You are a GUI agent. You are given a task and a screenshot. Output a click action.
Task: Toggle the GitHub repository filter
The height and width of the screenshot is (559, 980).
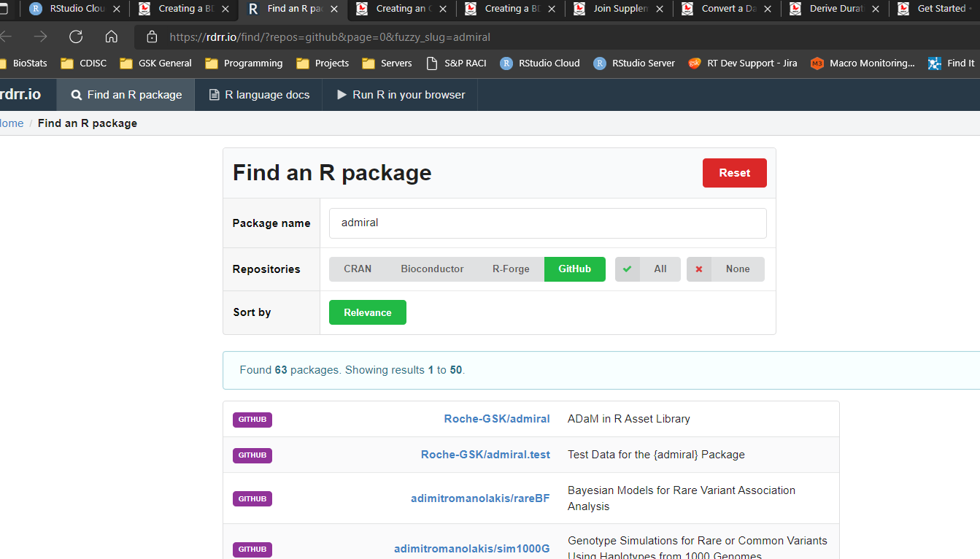coord(574,269)
